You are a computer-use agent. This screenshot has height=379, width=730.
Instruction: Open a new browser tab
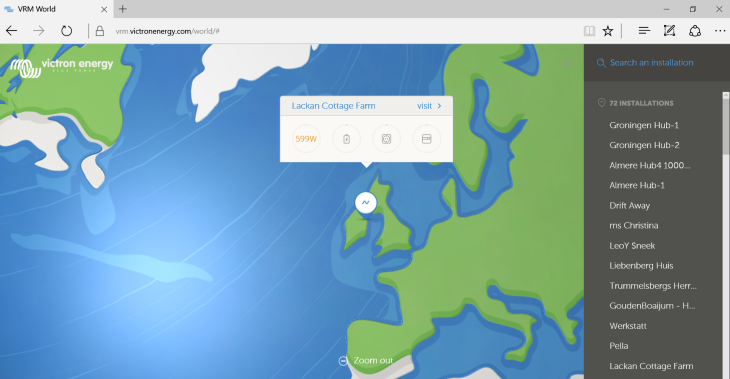pyautogui.click(x=123, y=9)
